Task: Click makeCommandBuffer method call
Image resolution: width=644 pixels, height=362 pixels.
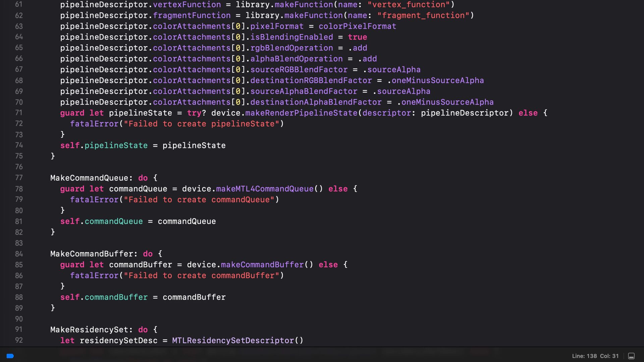Action: click(x=262, y=265)
